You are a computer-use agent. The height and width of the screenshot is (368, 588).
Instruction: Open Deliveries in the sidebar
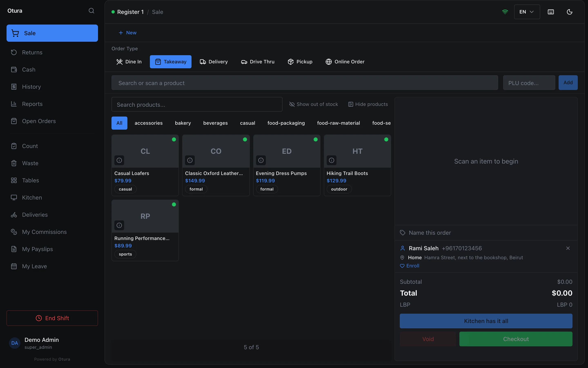tap(52, 215)
